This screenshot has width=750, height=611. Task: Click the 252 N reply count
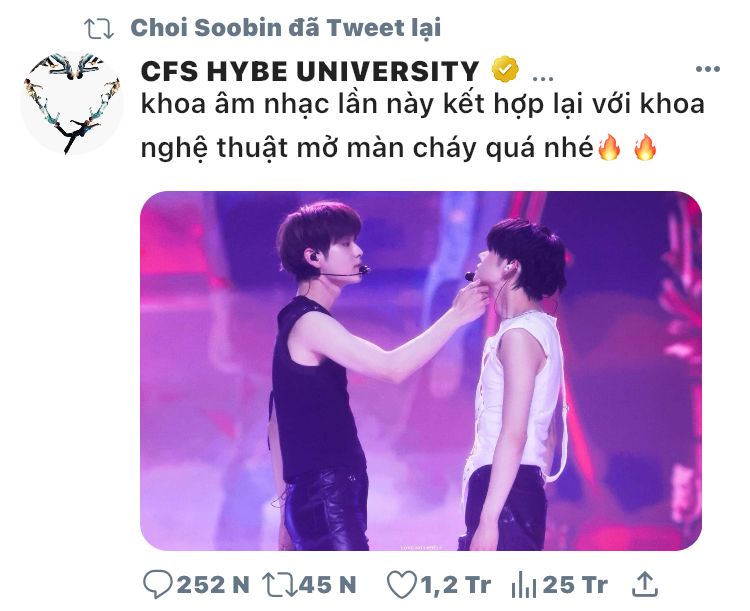(x=213, y=585)
